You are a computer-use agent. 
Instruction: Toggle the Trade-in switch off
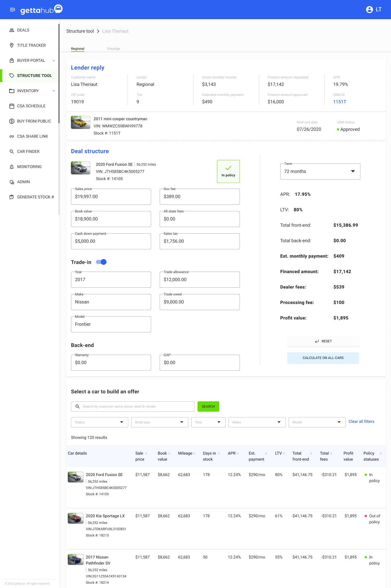101,262
